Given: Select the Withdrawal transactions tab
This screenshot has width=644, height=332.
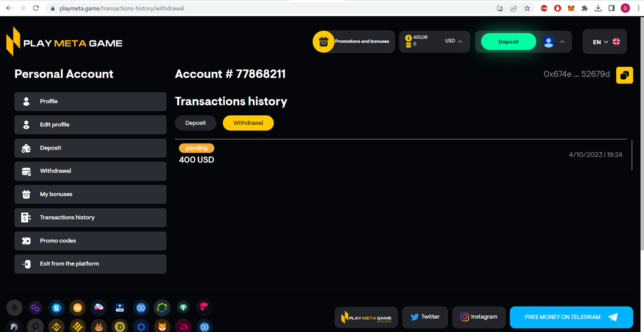Looking at the screenshot, I should click(248, 123).
